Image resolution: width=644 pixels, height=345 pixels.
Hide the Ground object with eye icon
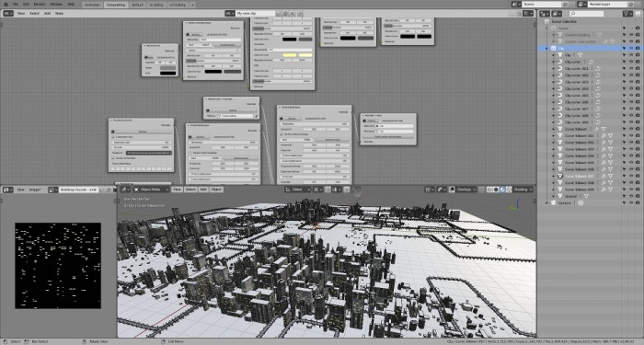click(x=631, y=196)
